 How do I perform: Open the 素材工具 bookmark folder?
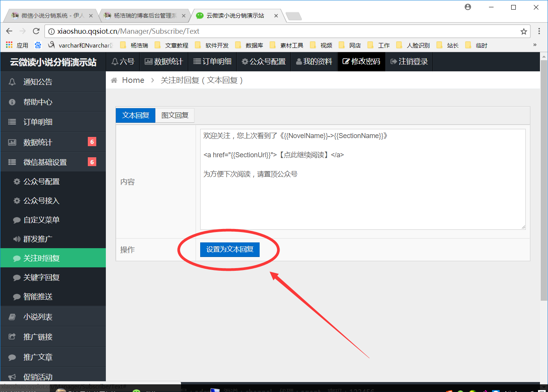tap(286, 45)
